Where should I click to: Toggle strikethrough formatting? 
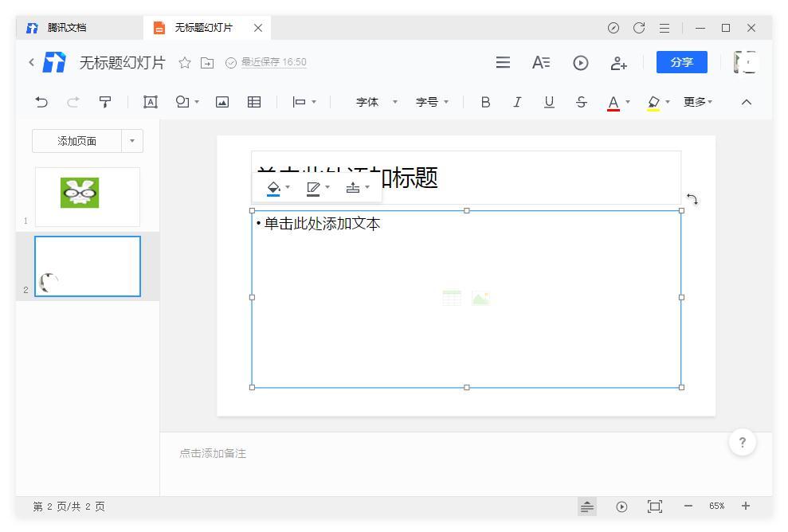pos(582,102)
